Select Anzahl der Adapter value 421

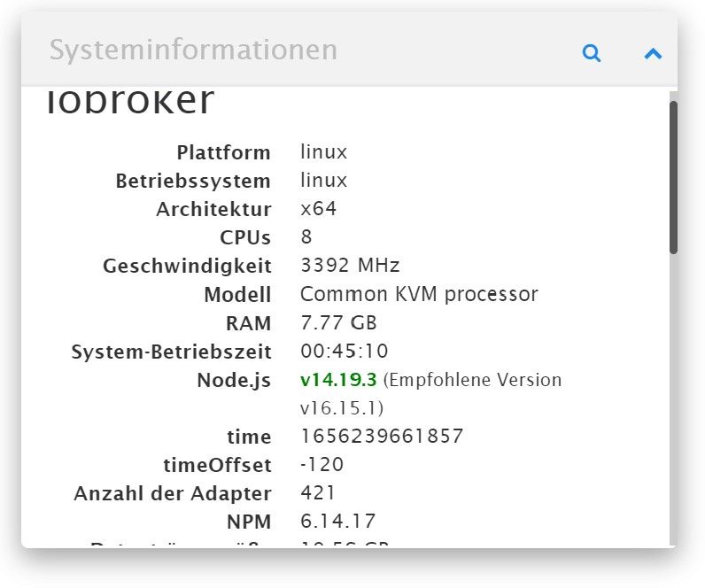pos(317,492)
